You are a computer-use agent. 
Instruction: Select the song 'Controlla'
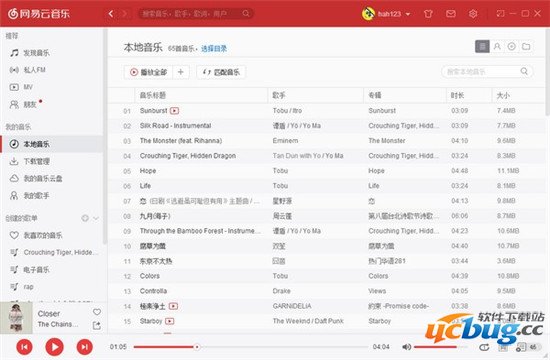(153, 291)
